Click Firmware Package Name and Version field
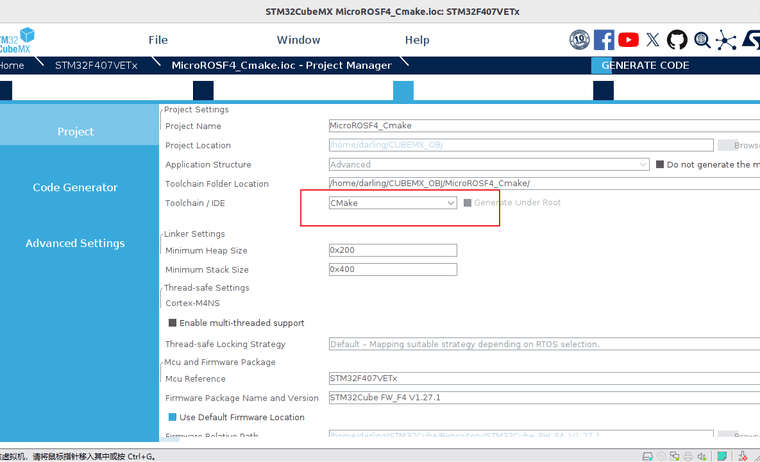 (544, 398)
